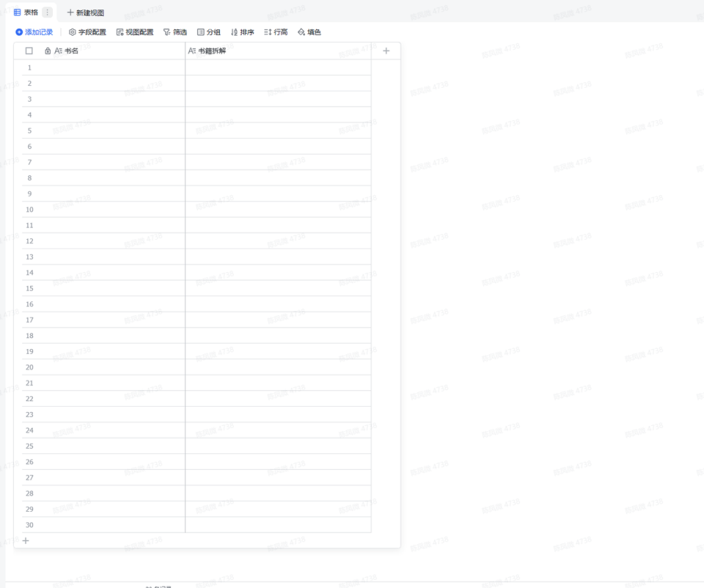This screenshot has height=588, width=704.
Task: Select row number 30
Action: click(30, 525)
